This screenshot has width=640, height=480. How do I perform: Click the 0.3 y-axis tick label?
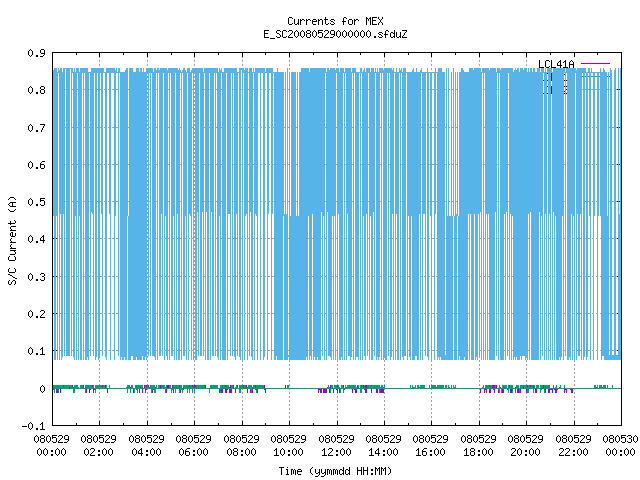point(36,277)
